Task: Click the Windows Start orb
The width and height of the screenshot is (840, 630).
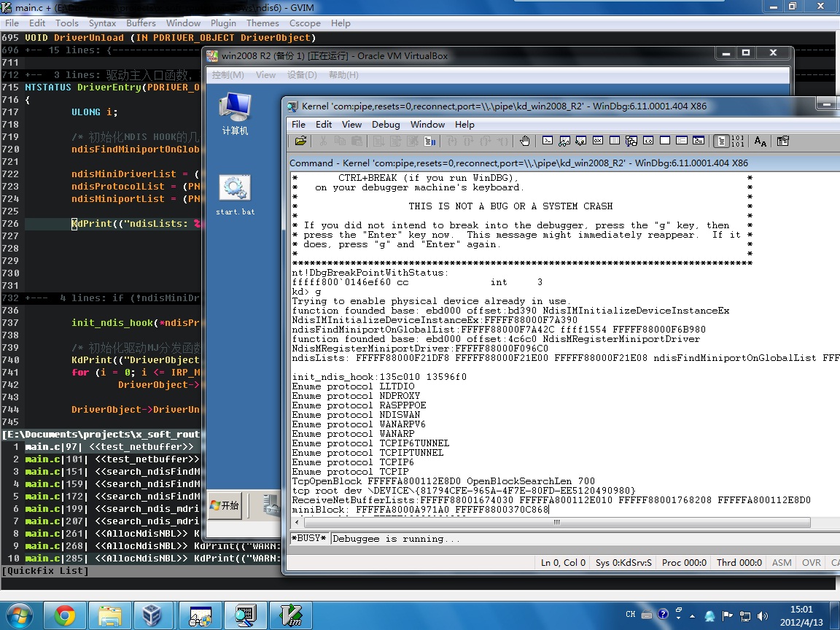Action: (x=19, y=615)
